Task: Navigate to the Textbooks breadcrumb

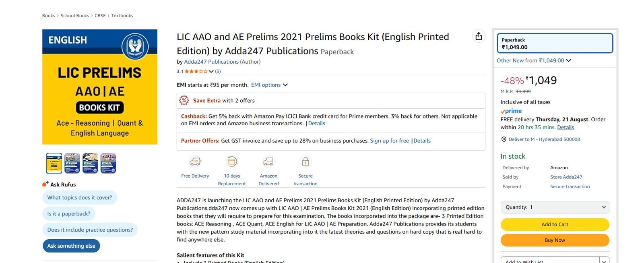Action: [x=122, y=16]
